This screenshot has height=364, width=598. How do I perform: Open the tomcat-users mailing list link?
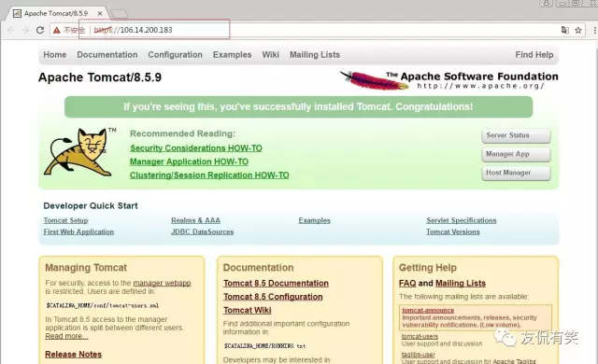click(x=420, y=337)
